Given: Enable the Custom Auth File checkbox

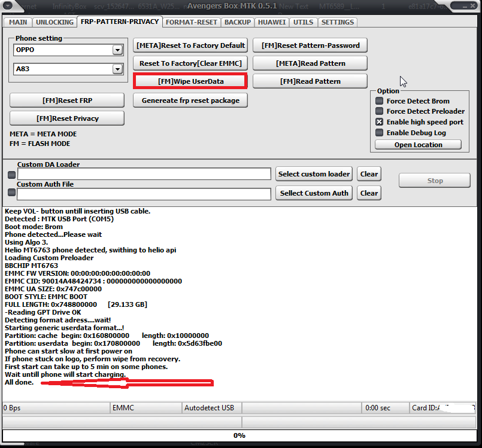Looking at the screenshot, I should tap(12, 192).
